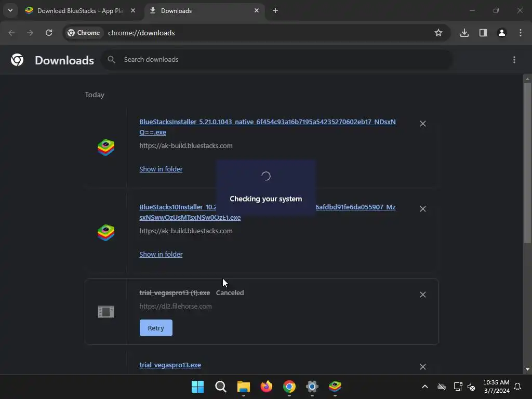Click the page vertical scrollbar
Image resolution: width=532 pixels, height=399 pixels.
point(527,163)
